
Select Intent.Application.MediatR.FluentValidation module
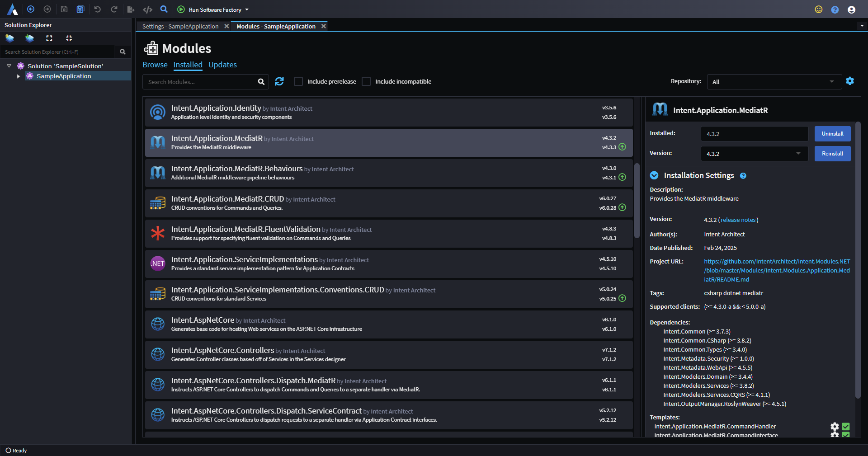pyautogui.click(x=389, y=234)
